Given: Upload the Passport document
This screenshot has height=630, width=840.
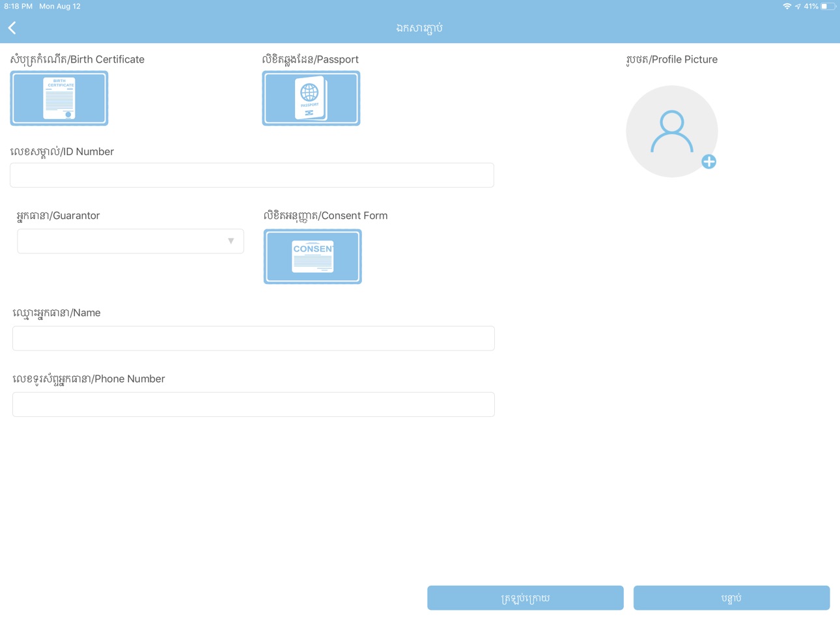Looking at the screenshot, I should [x=311, y=98].
